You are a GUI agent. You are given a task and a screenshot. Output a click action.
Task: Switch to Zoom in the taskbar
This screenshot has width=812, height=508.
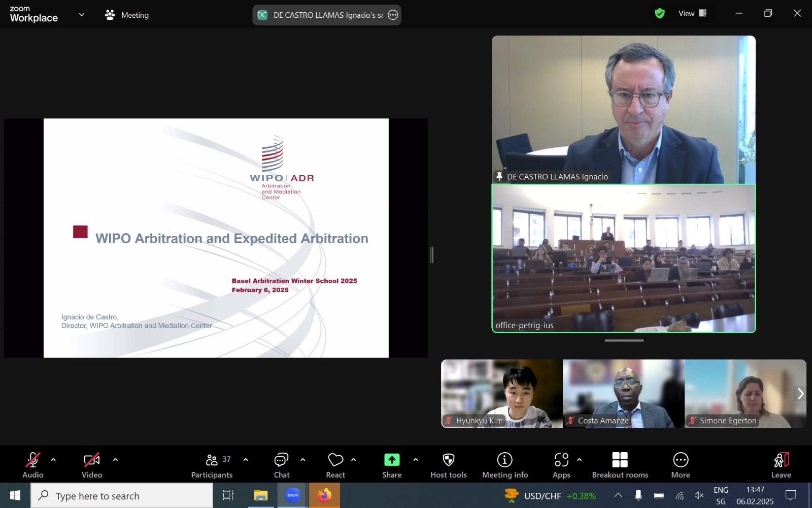[292, 495]
